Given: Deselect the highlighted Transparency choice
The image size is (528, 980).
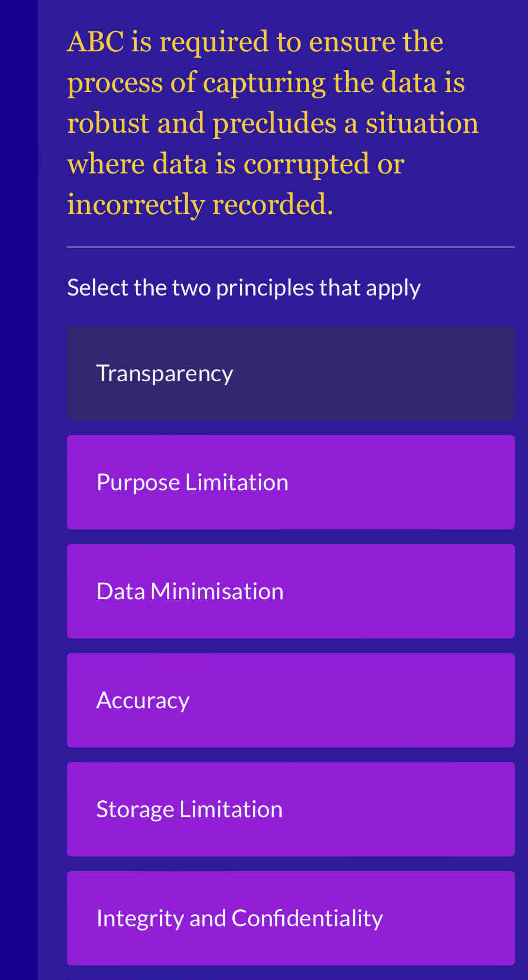Looking at the screenshot, I should coord(291,373).
